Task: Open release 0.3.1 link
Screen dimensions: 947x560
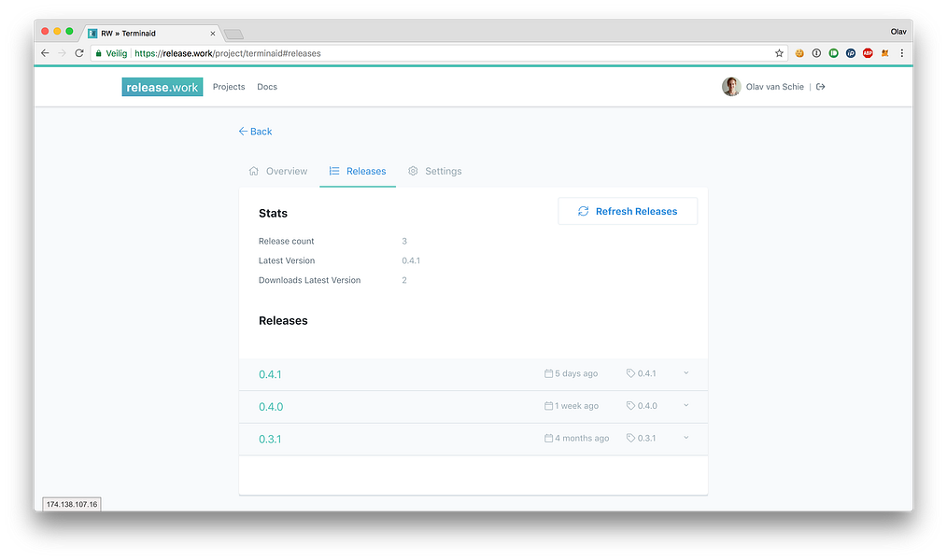Action: point(270,439)
